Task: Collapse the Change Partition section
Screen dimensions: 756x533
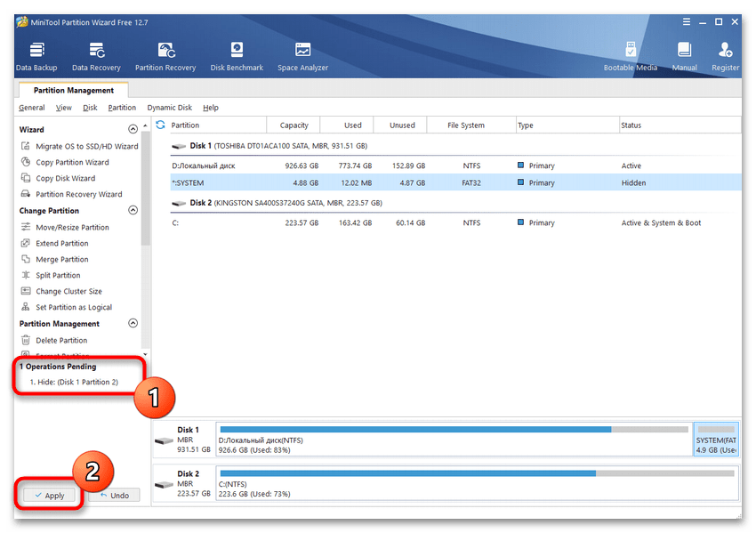Action: (x=133, y=210)
